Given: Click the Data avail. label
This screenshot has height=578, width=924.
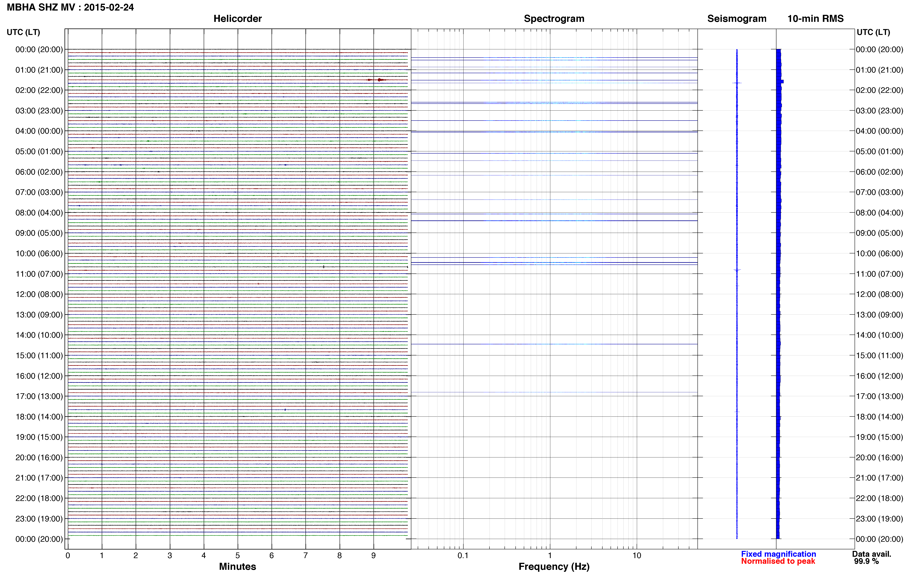Looking at the screenshot, I should click(872, 554).
